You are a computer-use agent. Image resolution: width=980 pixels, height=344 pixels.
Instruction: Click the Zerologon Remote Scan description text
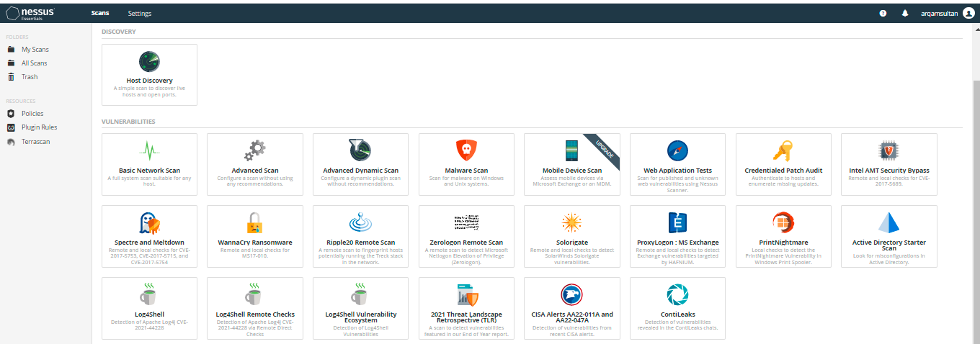pyautogui.click(x=466, y=256)
